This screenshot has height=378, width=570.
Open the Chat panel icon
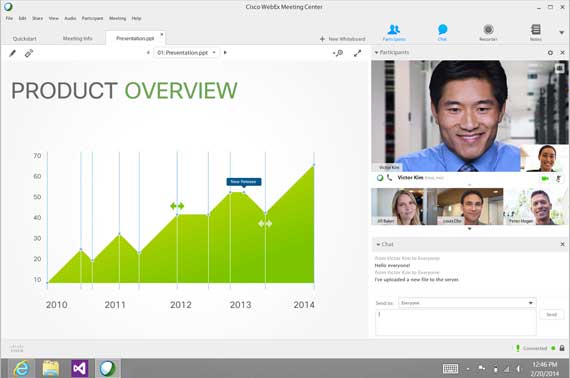pos(442,32)
